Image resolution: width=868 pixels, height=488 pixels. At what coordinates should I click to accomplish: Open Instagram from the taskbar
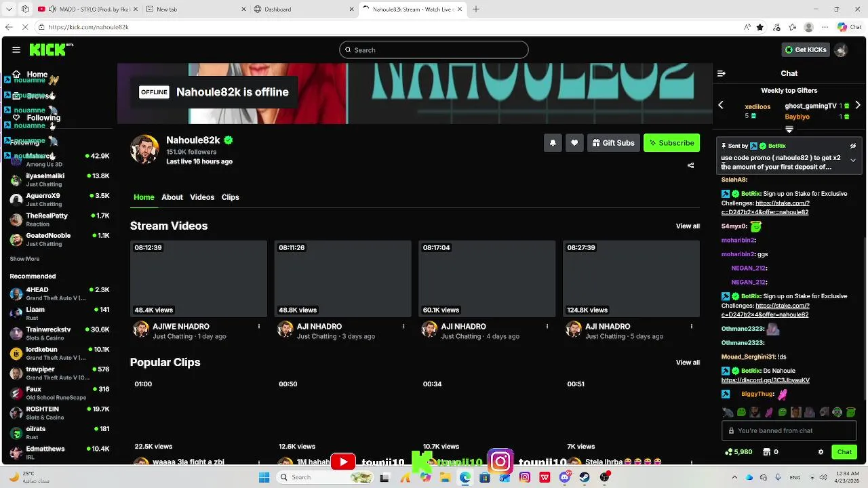pos(525,477)
